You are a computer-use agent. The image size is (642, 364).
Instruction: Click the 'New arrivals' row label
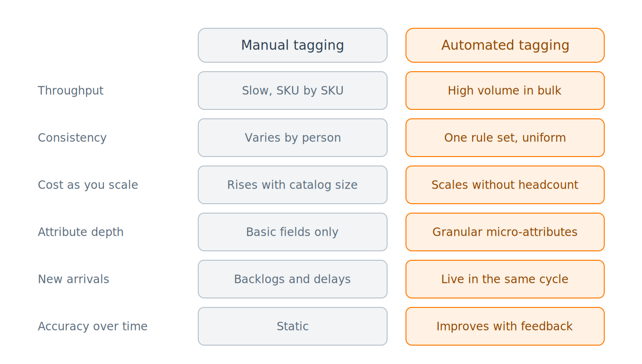click(x=74, y=279)
